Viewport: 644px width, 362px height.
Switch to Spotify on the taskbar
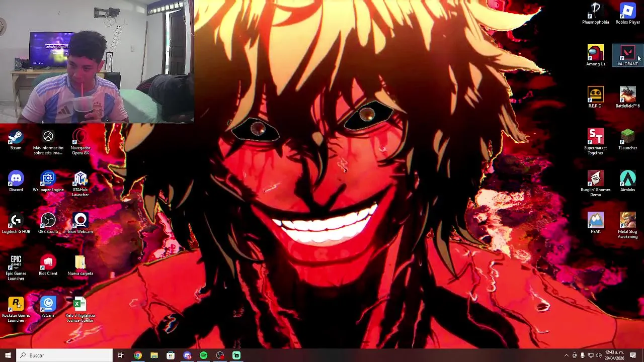(x=203, y=355)
